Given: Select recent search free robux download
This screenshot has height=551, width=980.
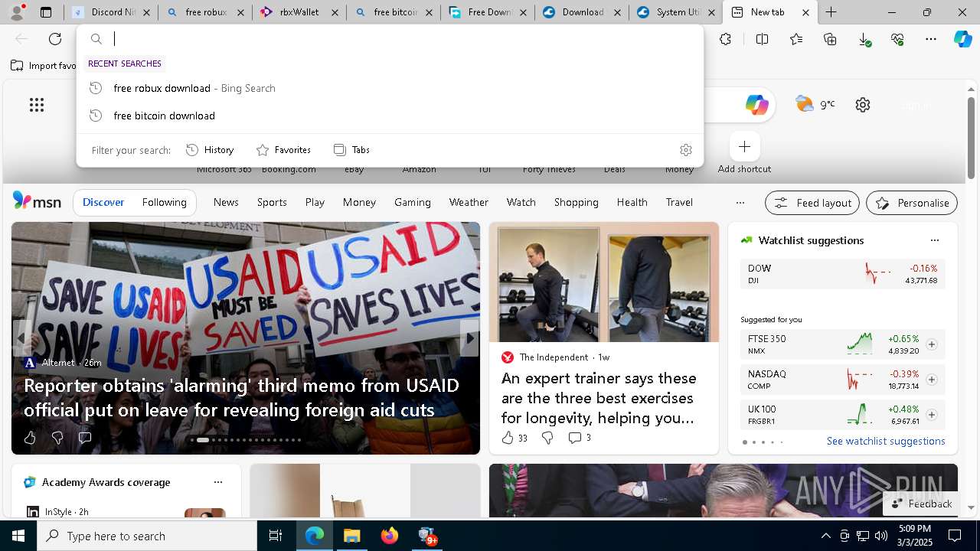Looking at the screenshot, I should tap(389, 88).
